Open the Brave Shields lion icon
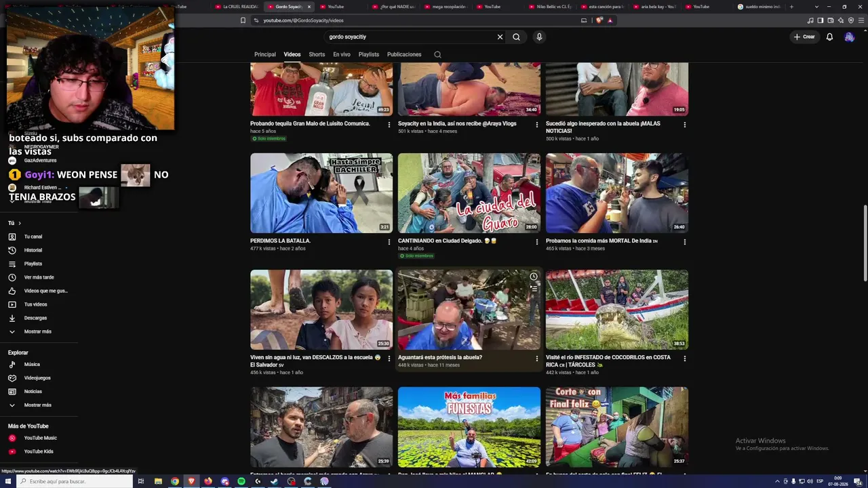This screenshot has height=488, width=868. [x=599, y=20]
